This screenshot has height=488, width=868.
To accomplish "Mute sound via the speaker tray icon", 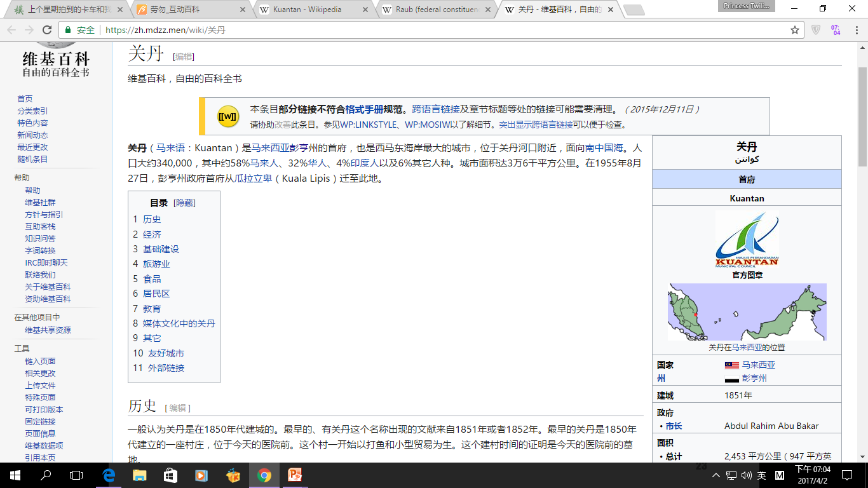I will coord(746,475).
